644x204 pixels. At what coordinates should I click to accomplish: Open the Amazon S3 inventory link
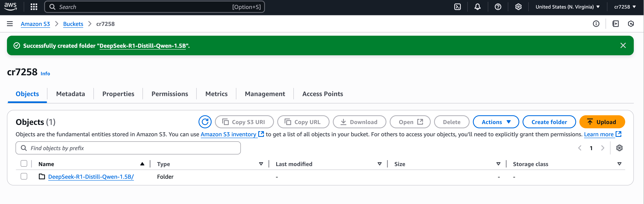coord(232,134)
